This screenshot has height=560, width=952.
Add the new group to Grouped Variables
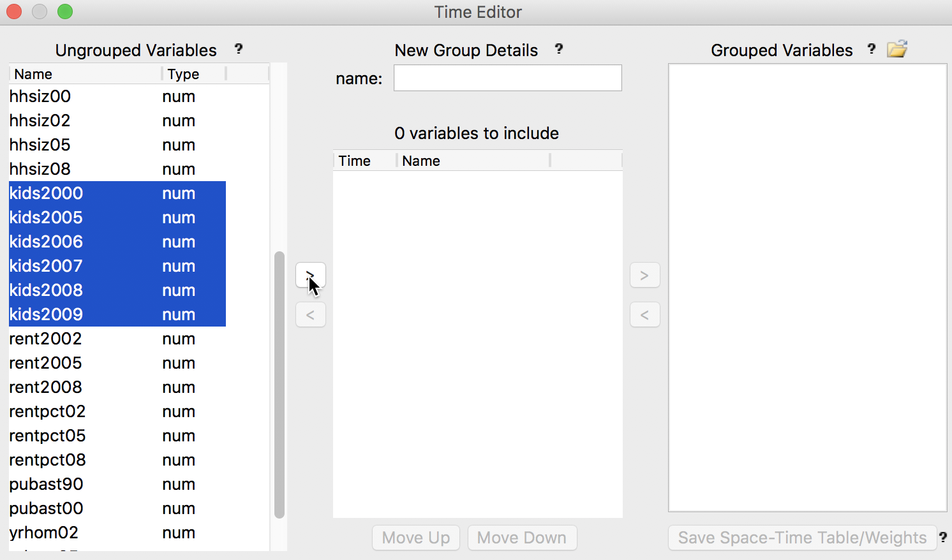click(645, 276)
